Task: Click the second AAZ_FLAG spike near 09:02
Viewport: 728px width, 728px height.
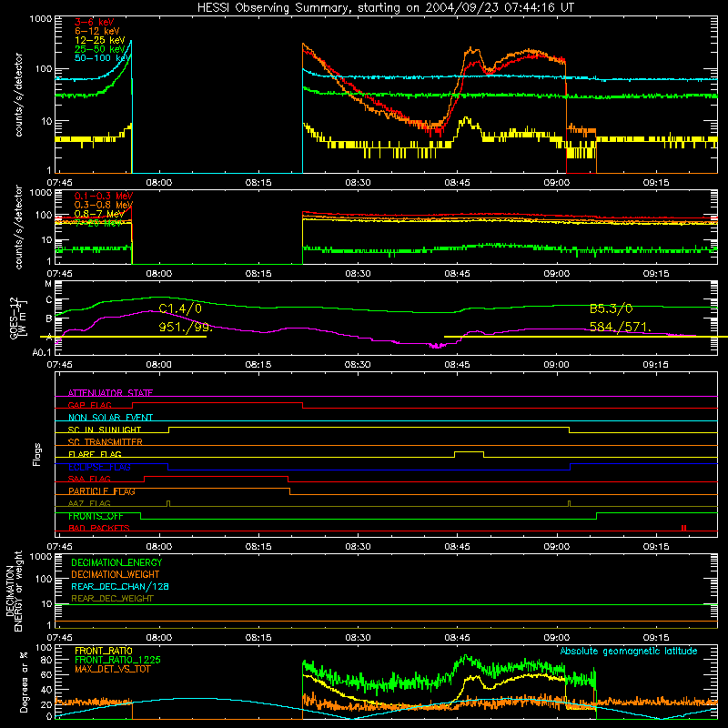Action: point(570,503)
